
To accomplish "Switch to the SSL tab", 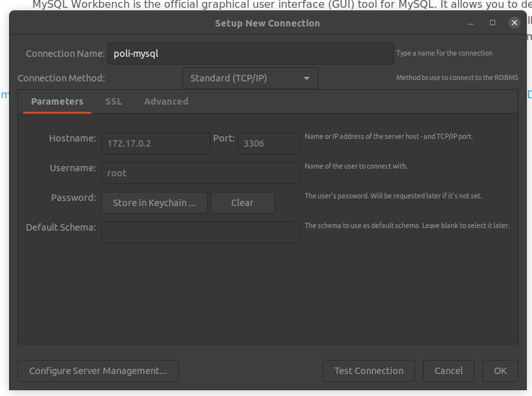I will coord(114,101).
